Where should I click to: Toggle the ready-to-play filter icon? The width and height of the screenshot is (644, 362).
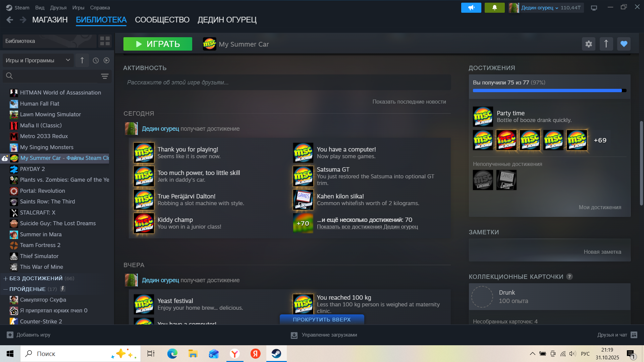point(106,60)
